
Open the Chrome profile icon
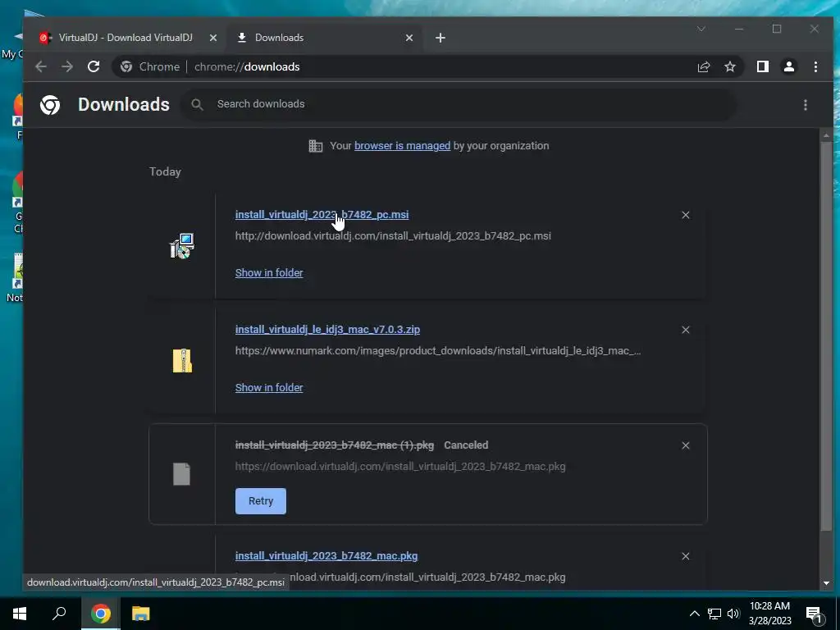788,66
